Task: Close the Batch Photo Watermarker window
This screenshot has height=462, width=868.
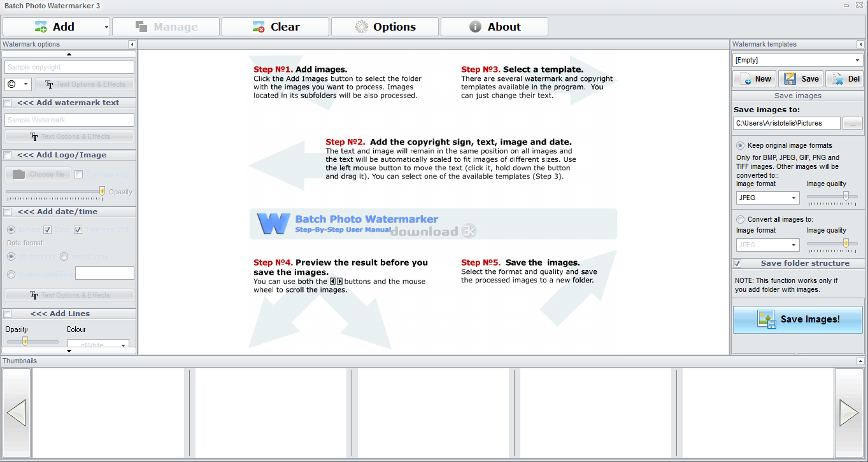Action: (860, 5)
